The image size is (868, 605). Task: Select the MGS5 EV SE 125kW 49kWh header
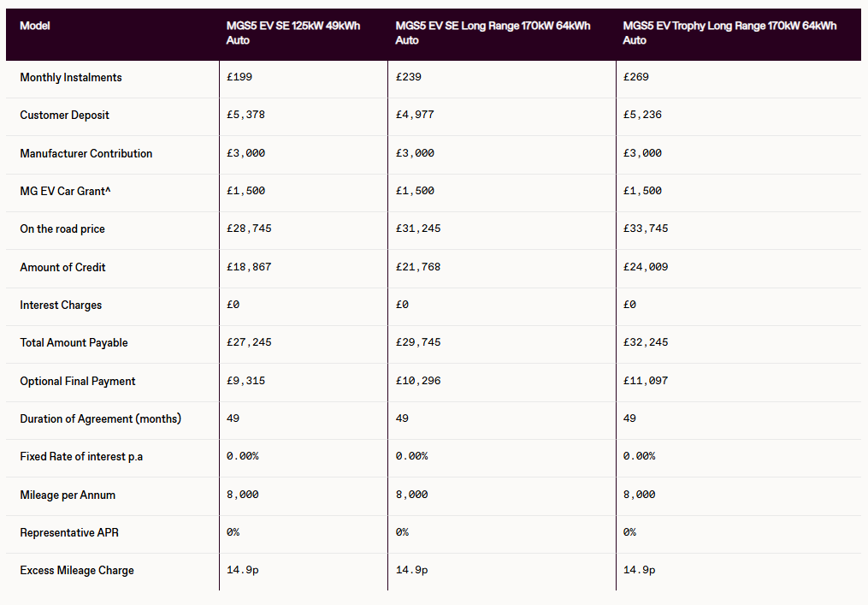[x=293, y=33]
